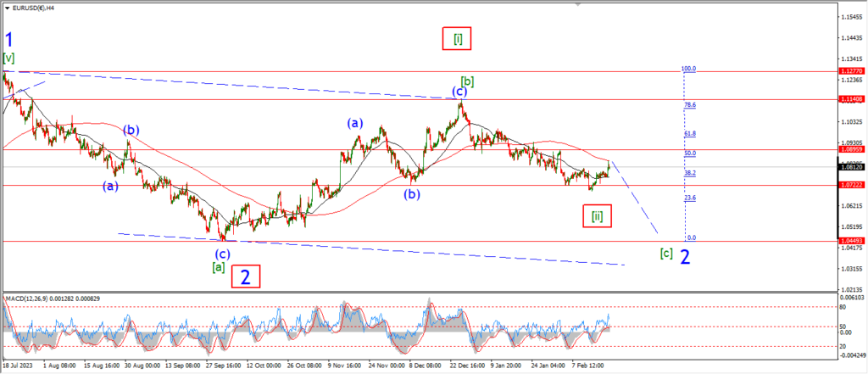The height and width of the screenshot is (374, 868).
Task: Click the green [a] wave label
Action: (x=218, y=267)
